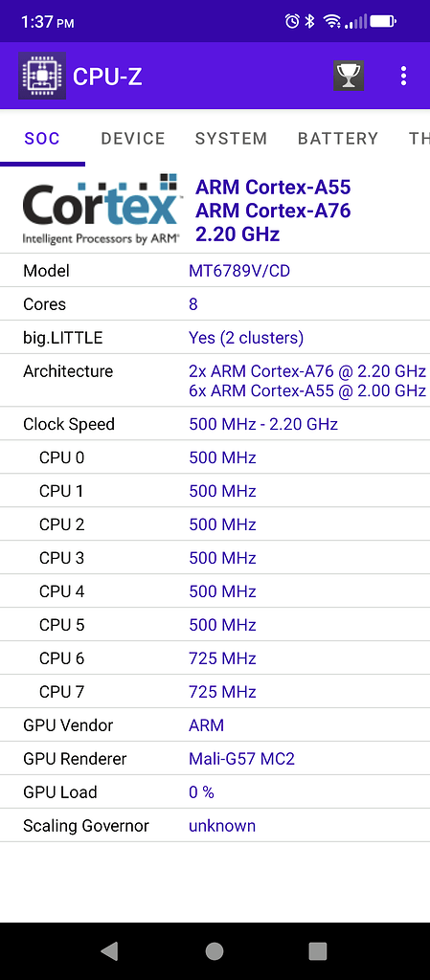Tap the Wi-Fi signal status icon
This screenshot has width=430, height=980.
(331, 22)
